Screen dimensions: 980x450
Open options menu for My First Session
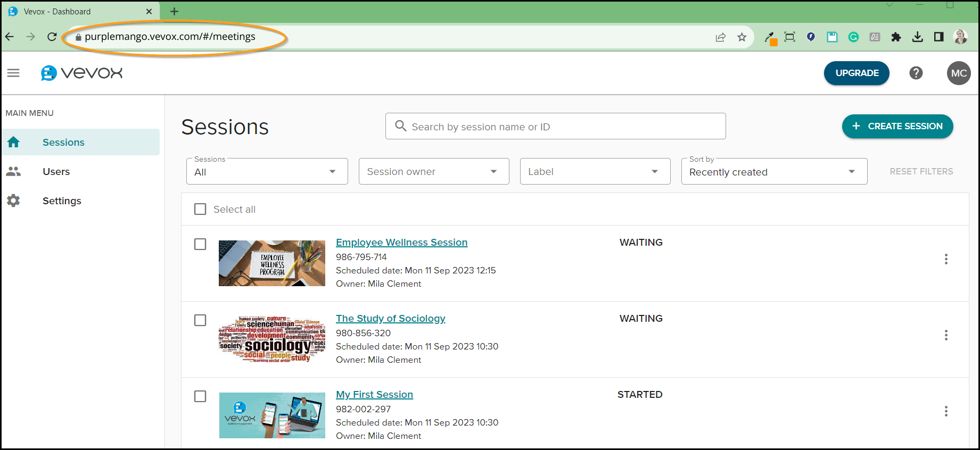point(946,411)
